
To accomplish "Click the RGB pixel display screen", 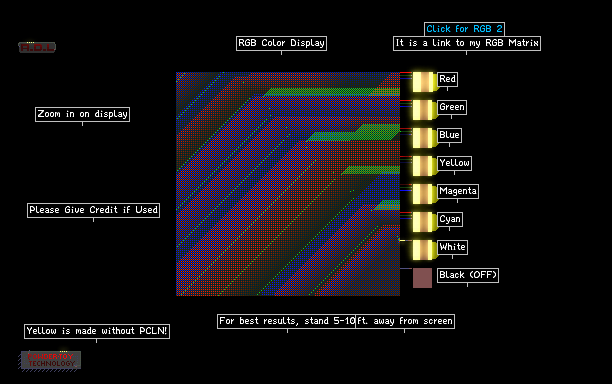I will point(288,184).
